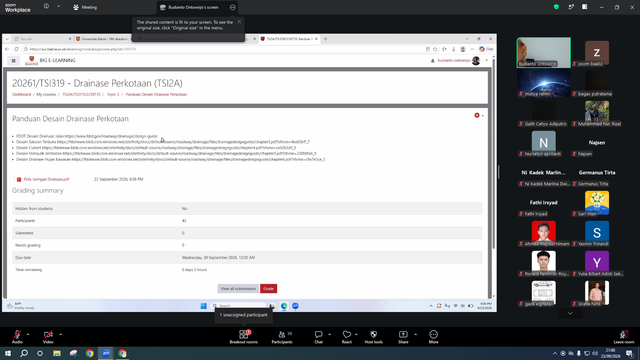Open Copilot Chat in shared browser
The width and height of the screenshot is (640, 360).
[486, 49]
